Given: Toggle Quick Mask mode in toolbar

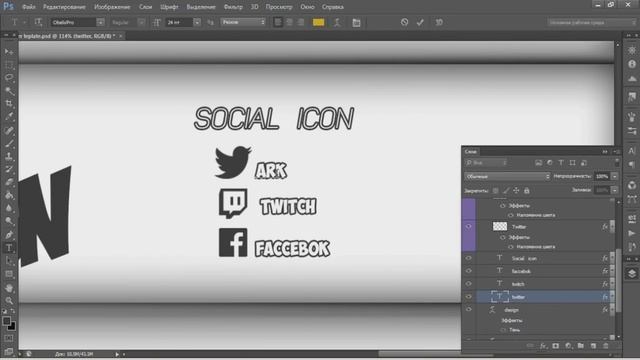Looking at the screenshot, I should tap(9, 338).
